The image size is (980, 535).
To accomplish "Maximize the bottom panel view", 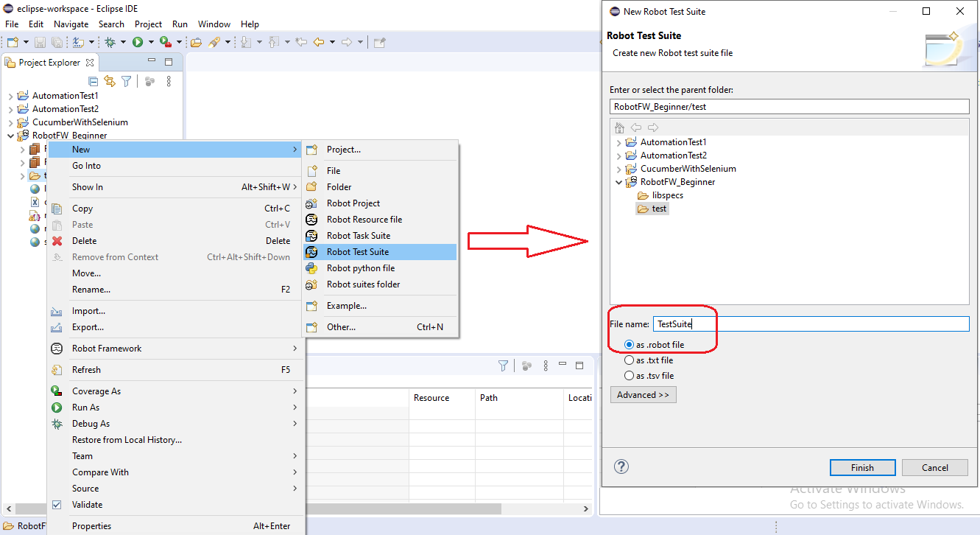I will pyautogui.click(x=579, y=365).
